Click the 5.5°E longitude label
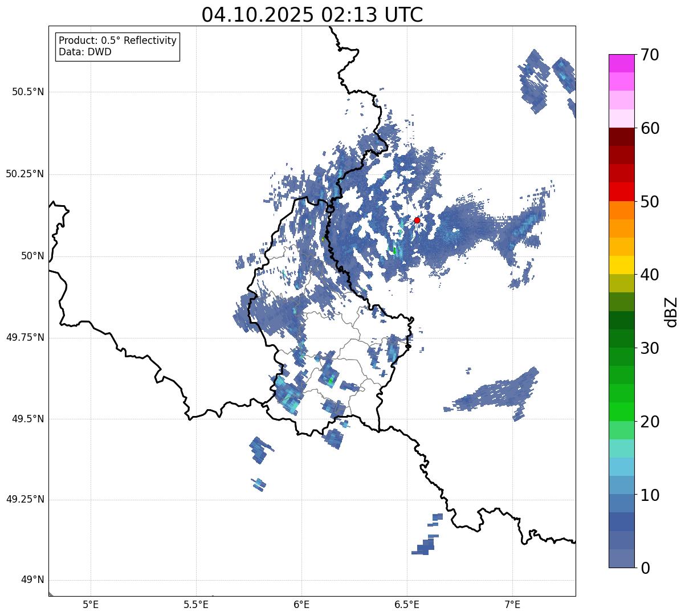The height and width of the screenshot is (616, 685). 196,604
